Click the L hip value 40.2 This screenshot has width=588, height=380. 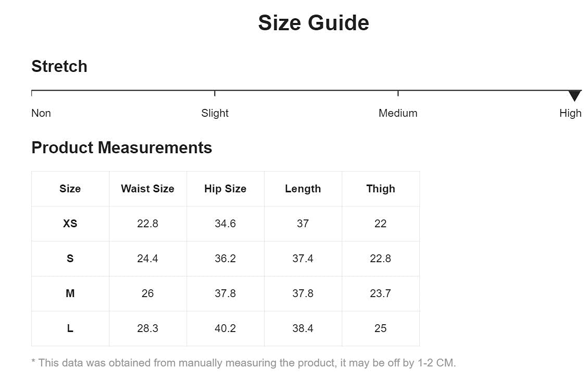pyautogui.click(x=225, y=328)
